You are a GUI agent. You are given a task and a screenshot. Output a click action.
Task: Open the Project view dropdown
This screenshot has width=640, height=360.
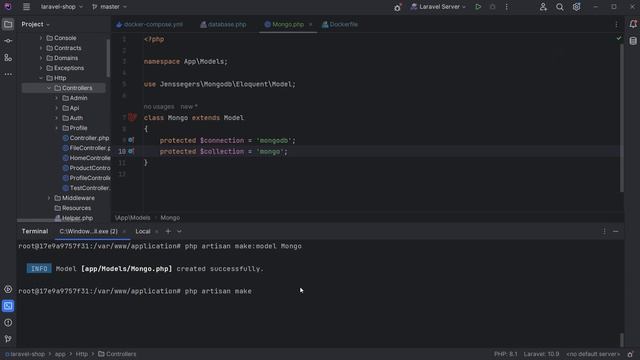pyautogui.click(x=36, y=24)
